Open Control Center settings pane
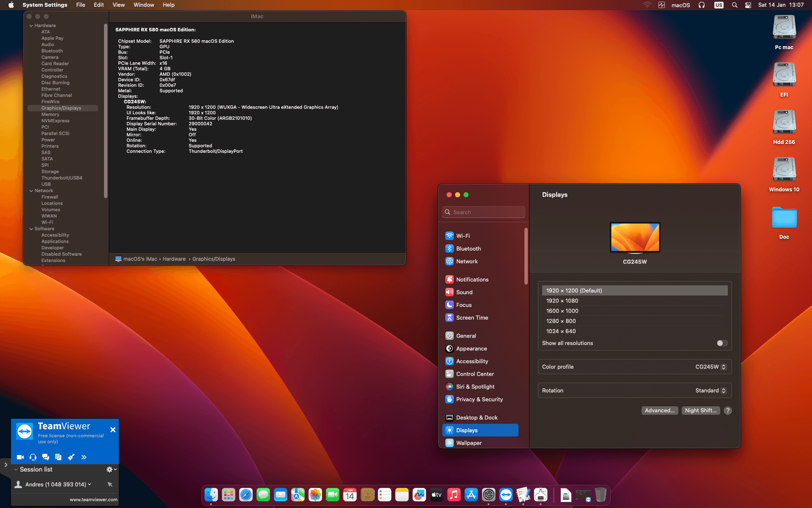The height and width of the screenshot is (508, 812). tap(480, 374)
